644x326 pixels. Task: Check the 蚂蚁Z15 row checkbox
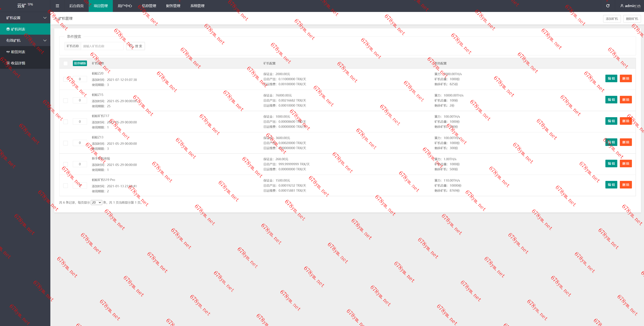[x=65, y=100]
